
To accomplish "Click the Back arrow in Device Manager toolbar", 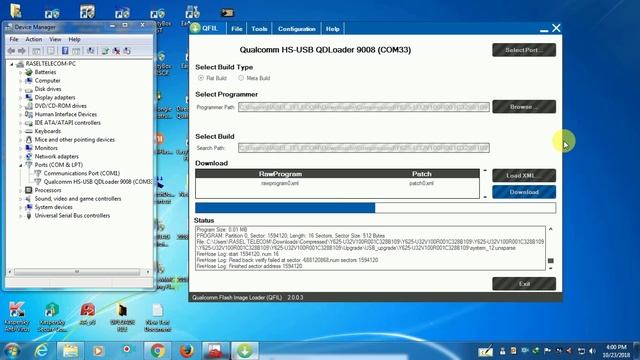I will click(x=11, y=51).
